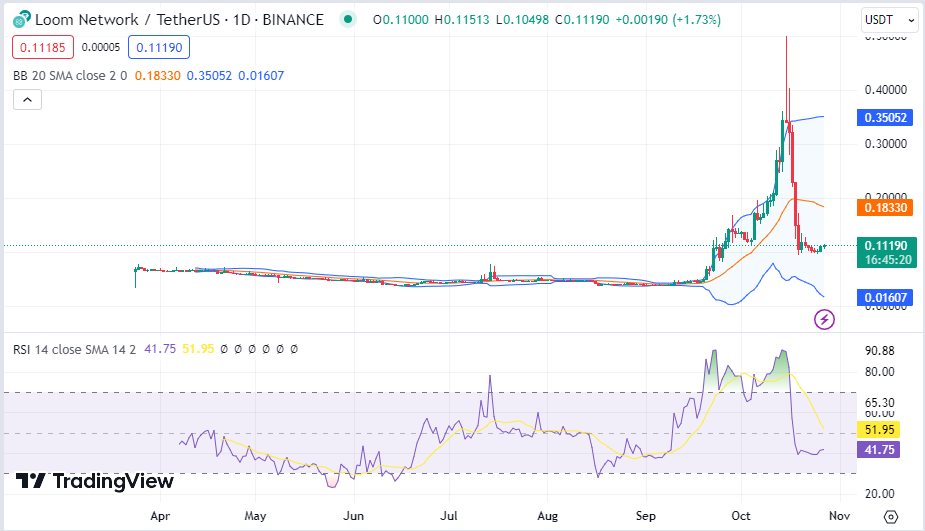Click the RSI legend value 51.95
Image resolution: width=925 pixels, height=531 pixels.
(x=198, y=349)
